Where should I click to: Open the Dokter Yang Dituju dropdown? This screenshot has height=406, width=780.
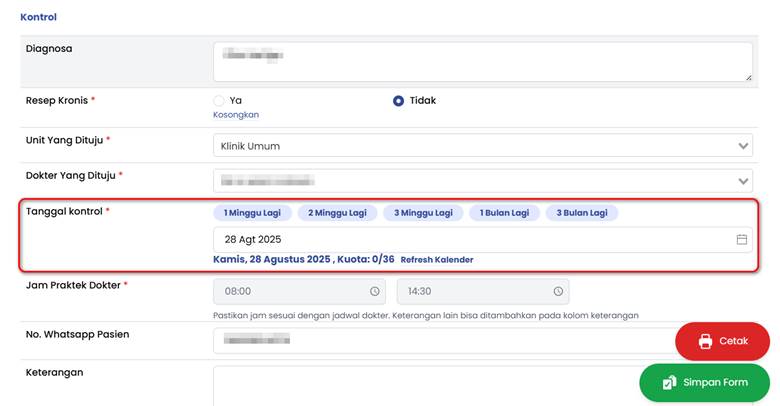[743, 181]
